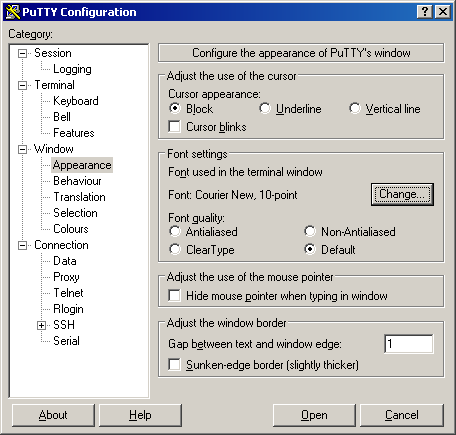Enable Sunken-edge border checkbox
Image resolution: width=456 pixels, height=435 pixels.
(x=175, y=365)
